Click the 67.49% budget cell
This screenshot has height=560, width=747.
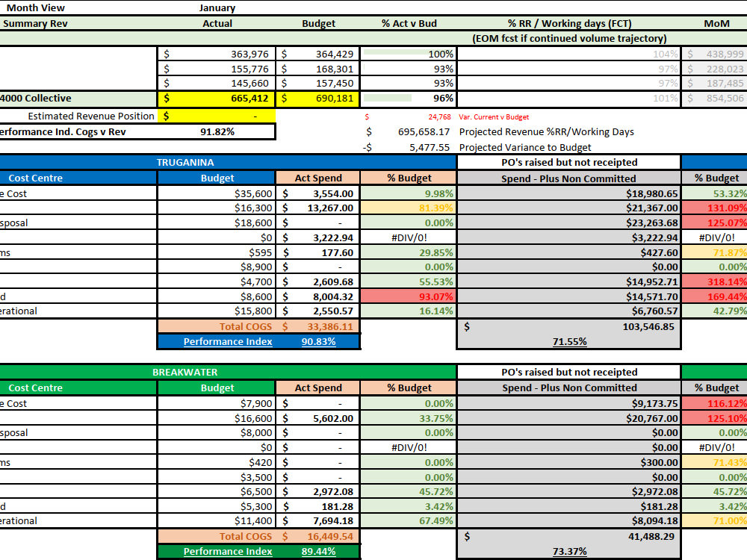point(409,520)
